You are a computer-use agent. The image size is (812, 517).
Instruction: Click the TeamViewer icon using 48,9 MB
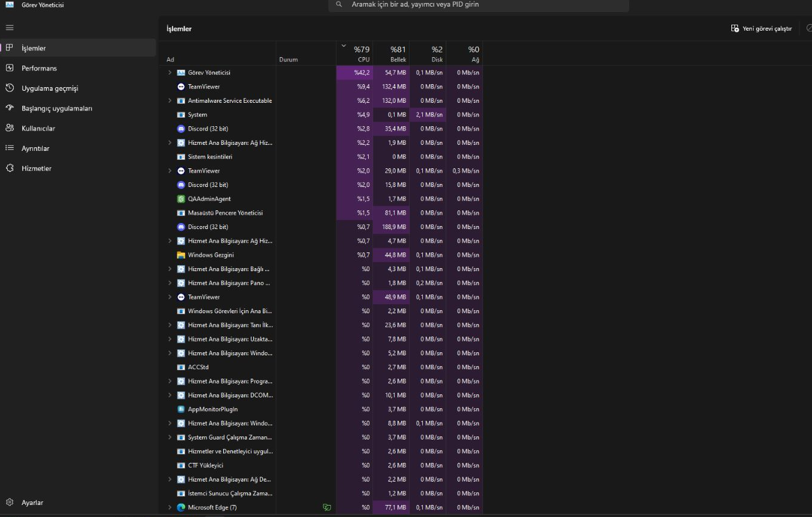pos(181,297)
